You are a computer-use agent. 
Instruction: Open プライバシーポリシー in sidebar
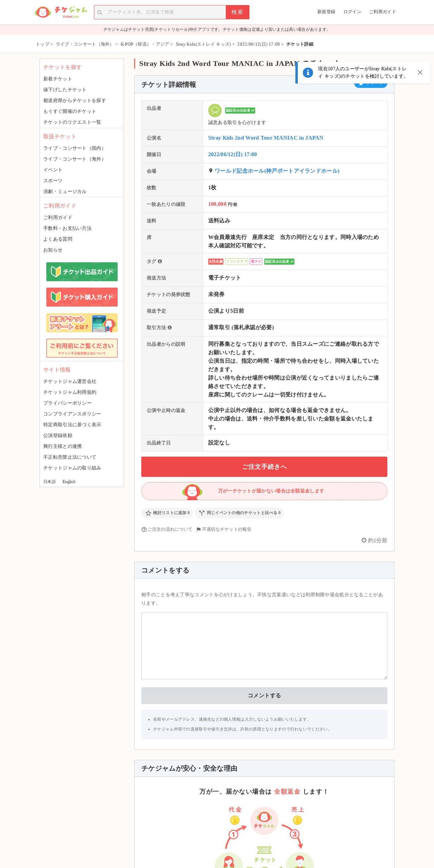[x=67, y=403]
